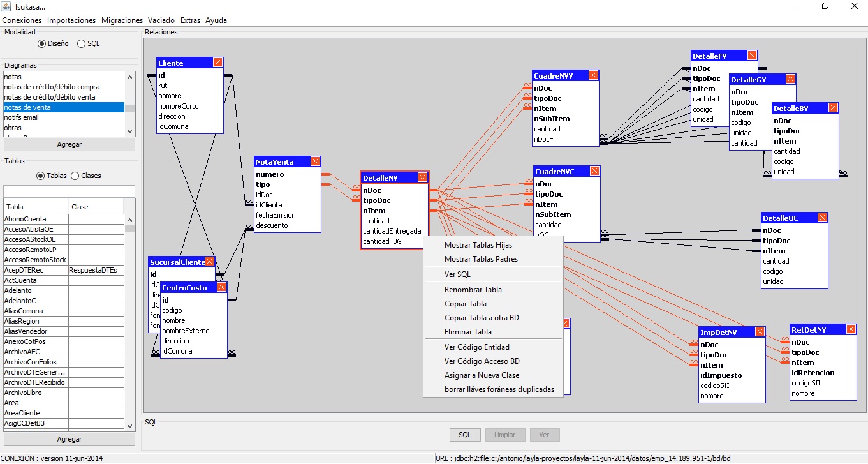Select Copiar Tabla option
Image resolution: width=868 pixels, height=464 pixels.
[x=493, y=304]
